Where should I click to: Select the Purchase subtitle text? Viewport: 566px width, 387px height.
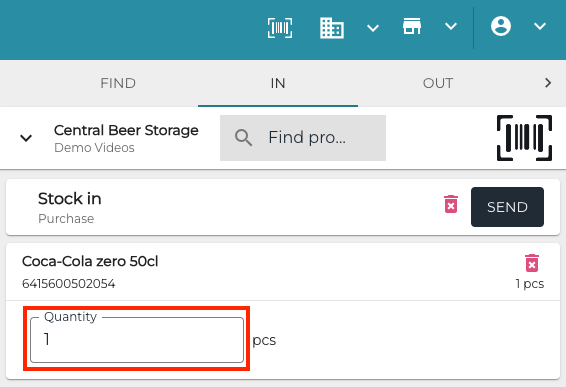point(66,219)
